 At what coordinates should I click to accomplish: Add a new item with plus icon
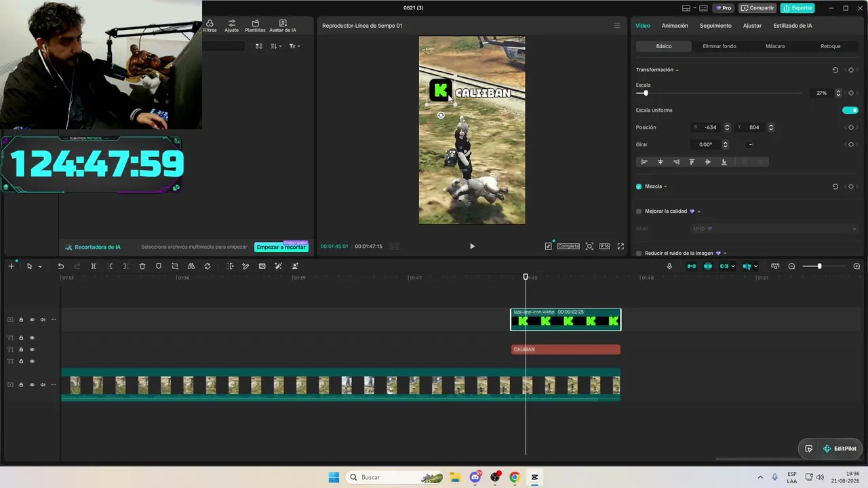11,266
